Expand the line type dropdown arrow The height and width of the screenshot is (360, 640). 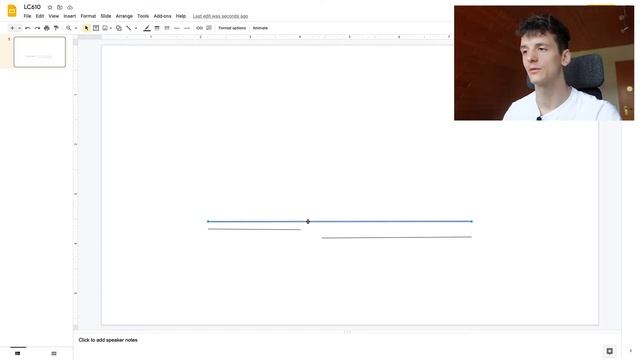coord(136,28)
